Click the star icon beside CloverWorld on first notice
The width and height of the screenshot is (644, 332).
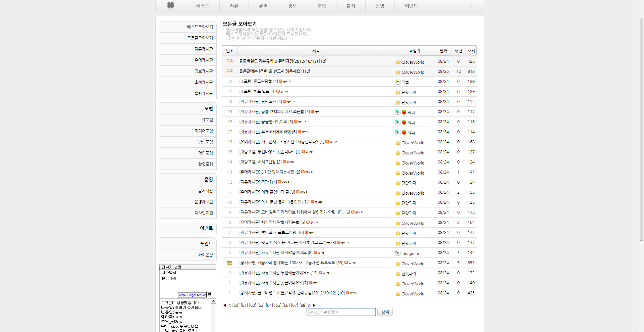click(398, 62)
